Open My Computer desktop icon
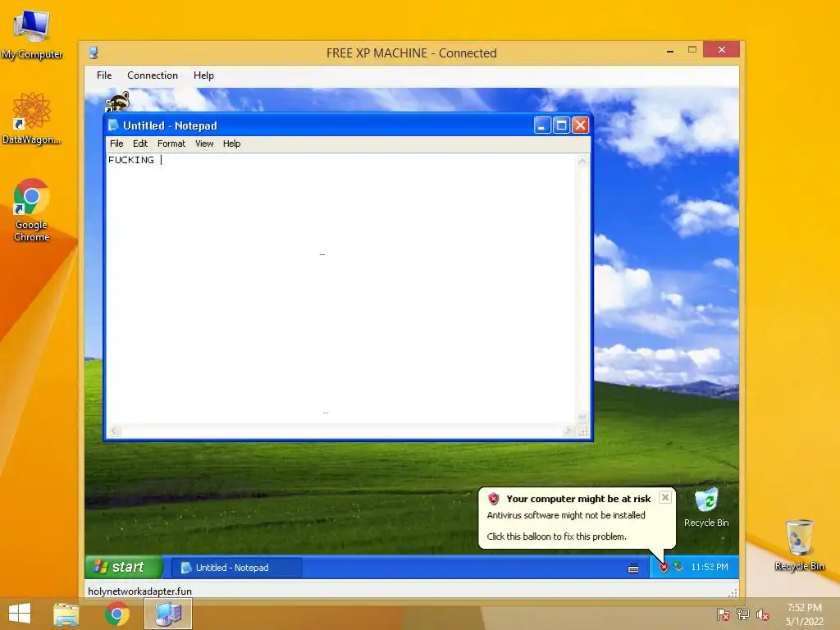Viewport: 840px width, 630px height. [32, 34]
